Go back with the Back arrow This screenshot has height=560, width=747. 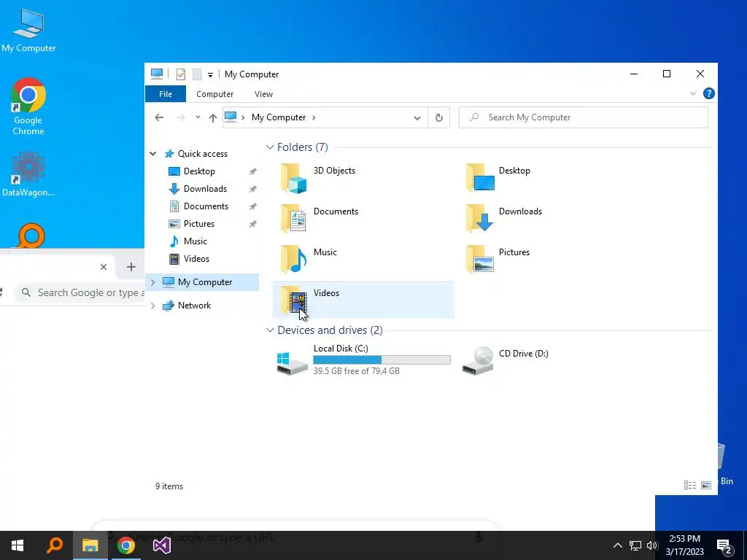159,117
